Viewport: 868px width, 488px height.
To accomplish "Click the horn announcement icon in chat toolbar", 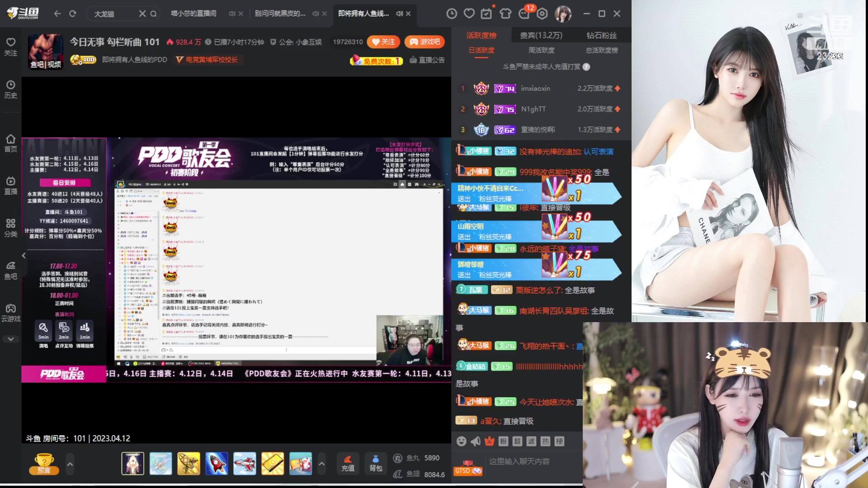I will pyautogui.click(x=475, y=441).
